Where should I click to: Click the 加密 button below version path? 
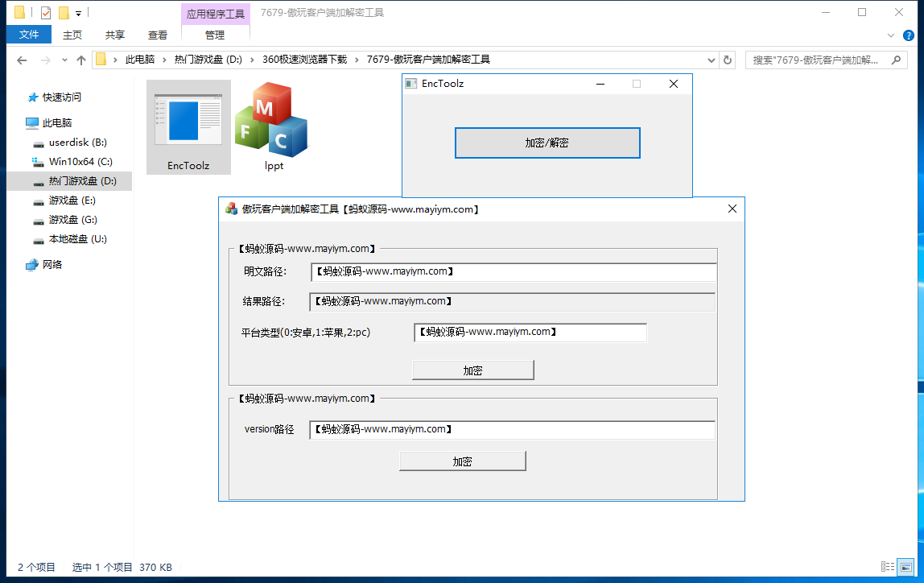point(462,461)
